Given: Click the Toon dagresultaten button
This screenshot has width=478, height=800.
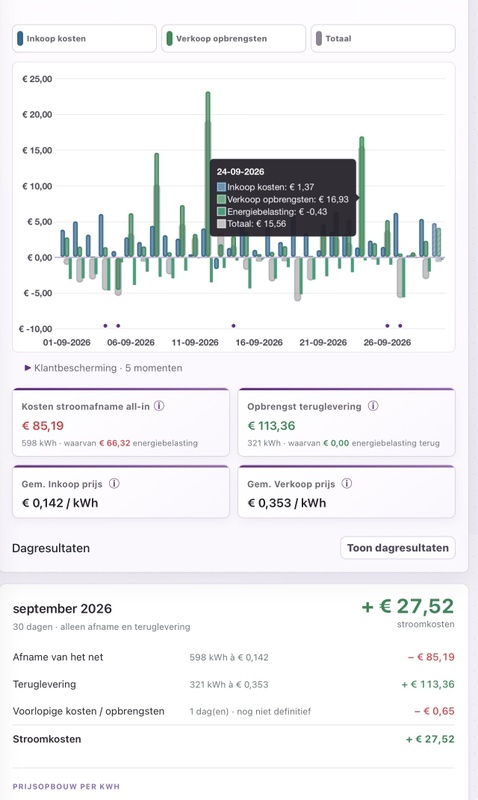Looking at the screenshot, I should coord(398,548).
